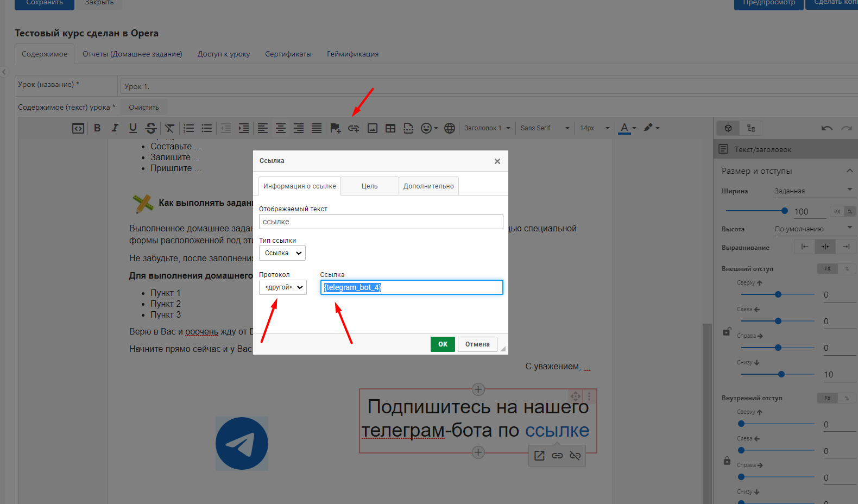This screenshot has height=504, width=858.
Task: Insert a table using the toolbar icon
Action: [x=390, y=128]
